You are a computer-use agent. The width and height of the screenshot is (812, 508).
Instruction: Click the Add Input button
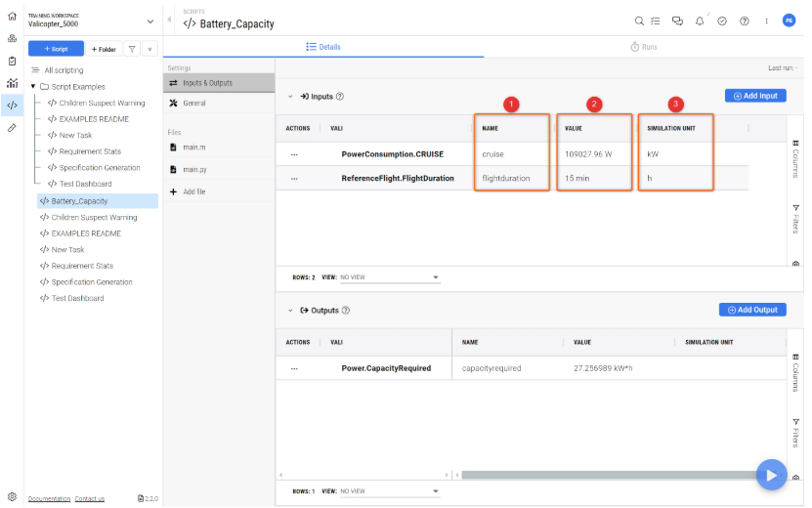tap(754, 96)
